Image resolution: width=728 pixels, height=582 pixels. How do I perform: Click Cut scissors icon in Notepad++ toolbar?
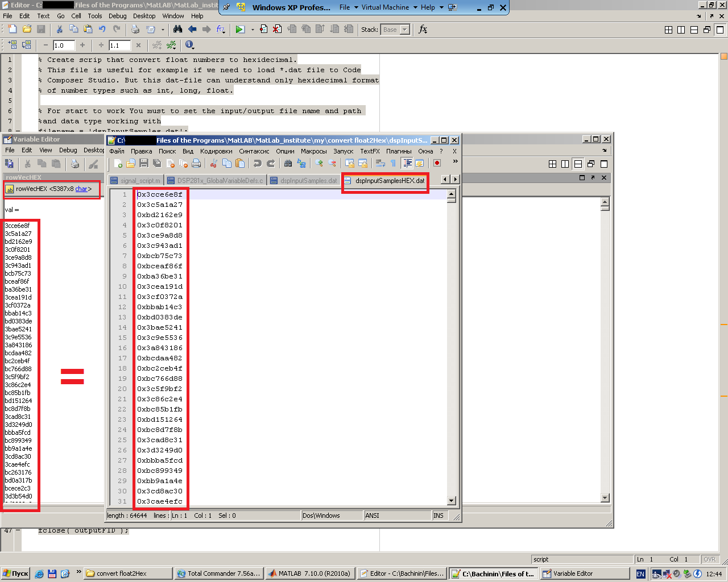(x=213, y=164)
